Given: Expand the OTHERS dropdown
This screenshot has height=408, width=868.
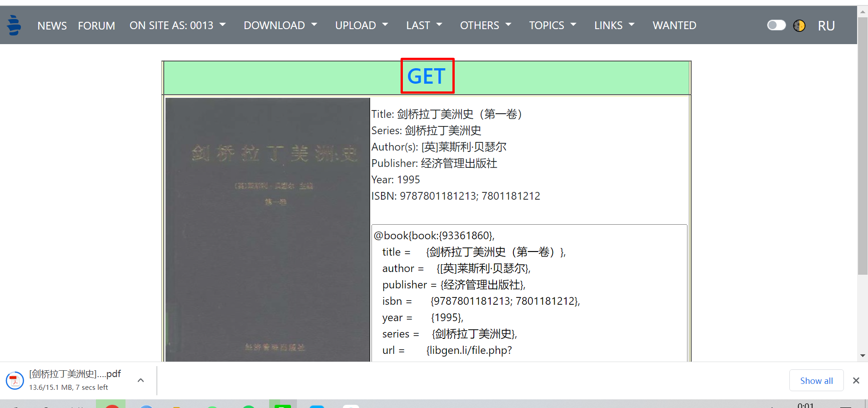Looking at the screenshot, I should 485,25.
